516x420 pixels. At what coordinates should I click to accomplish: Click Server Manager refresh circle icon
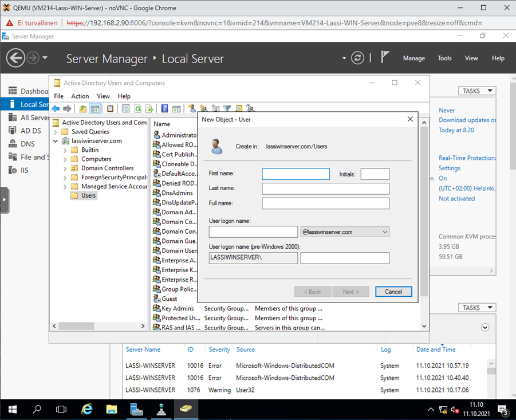pos(357,58)
